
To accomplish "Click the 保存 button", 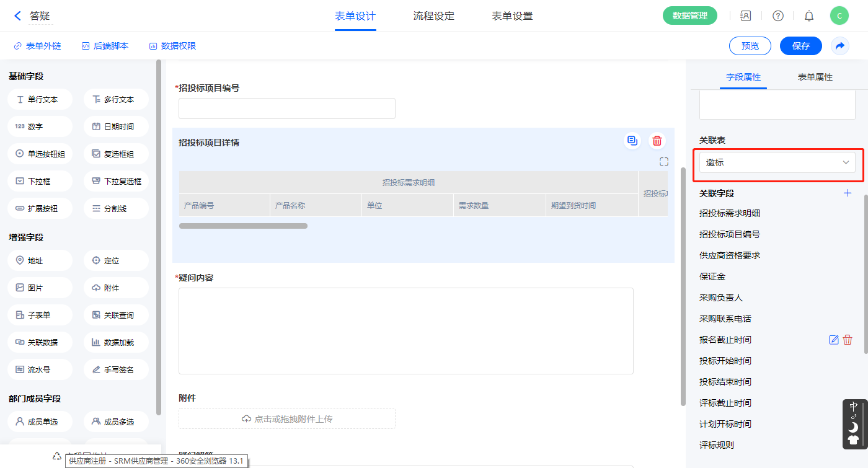I will point(800,46).
